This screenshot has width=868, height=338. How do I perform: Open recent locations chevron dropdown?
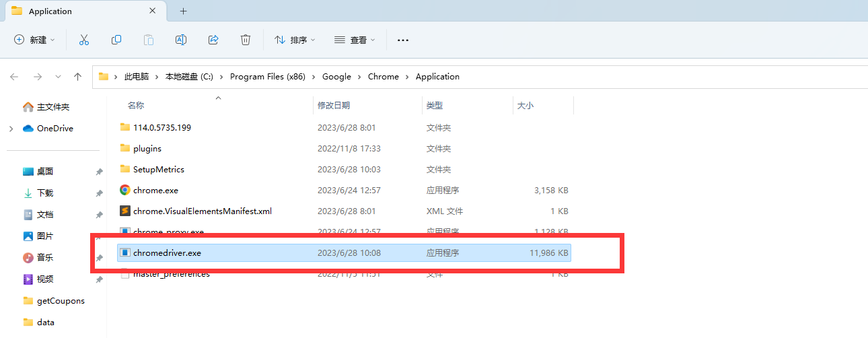[x=58, y=77]
